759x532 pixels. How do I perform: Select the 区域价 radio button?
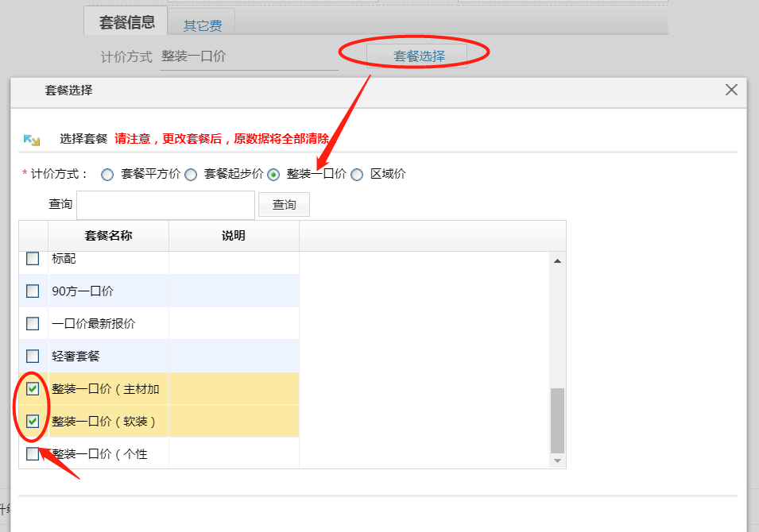pyautogui.click(x=357, y=175)
